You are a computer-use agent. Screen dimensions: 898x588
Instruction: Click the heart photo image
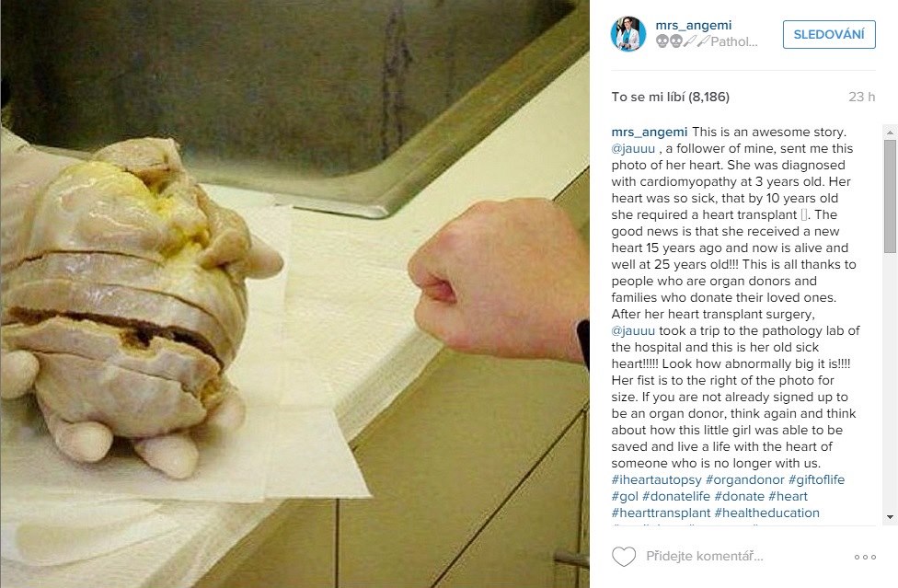pyautogui.click(x=295, y=294)
